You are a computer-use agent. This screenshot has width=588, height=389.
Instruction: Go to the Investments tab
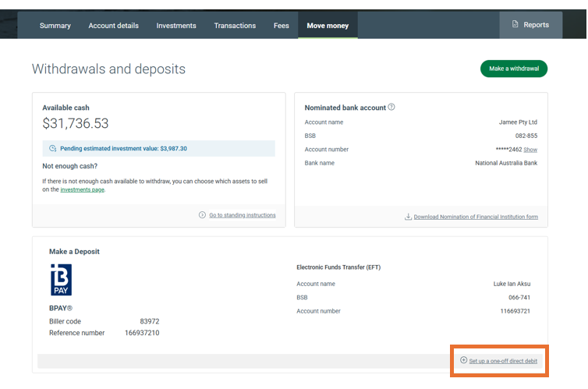coord(176,26)
